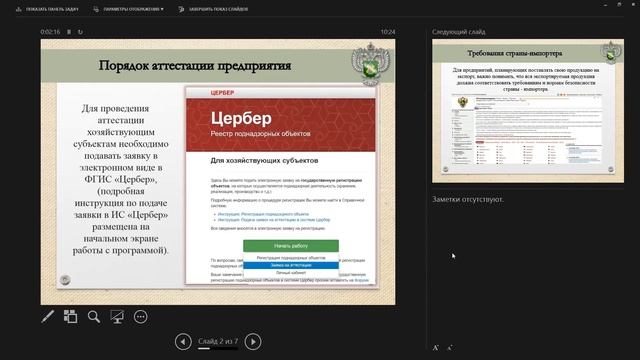
Task: Activate the zoom into slide magnifier
Action: click(94, 317)
